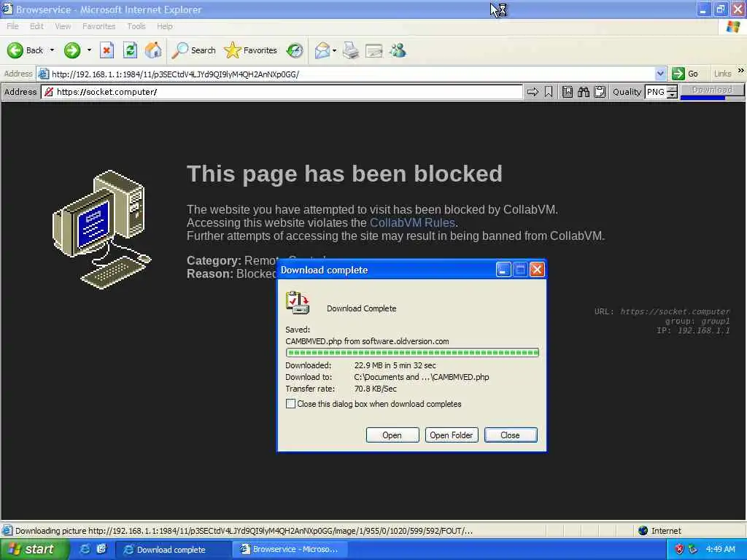
Task: Open the Favorites menu
Action: [x=99, y=26]
